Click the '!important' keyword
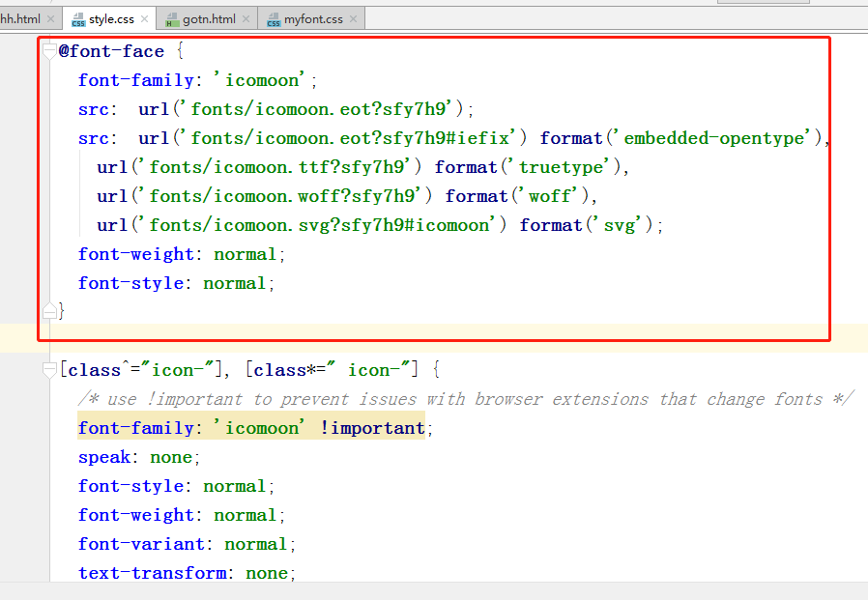The image size is (868, 600). (x=372, y=428)
